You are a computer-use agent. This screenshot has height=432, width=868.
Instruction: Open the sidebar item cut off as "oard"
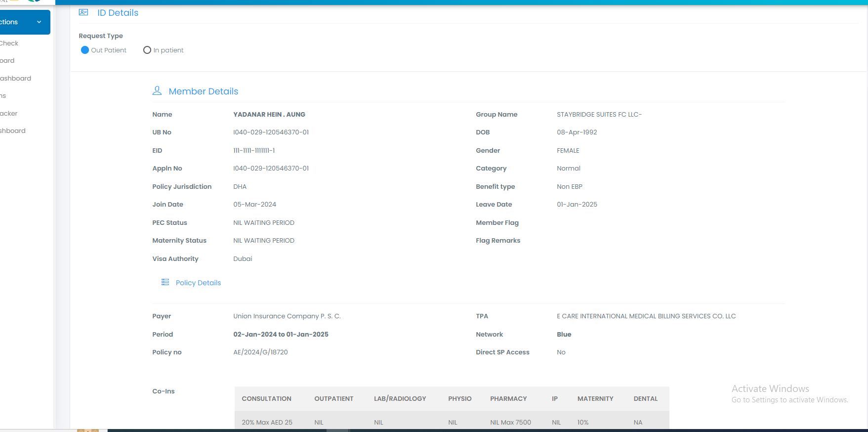(x=7, y=61)
